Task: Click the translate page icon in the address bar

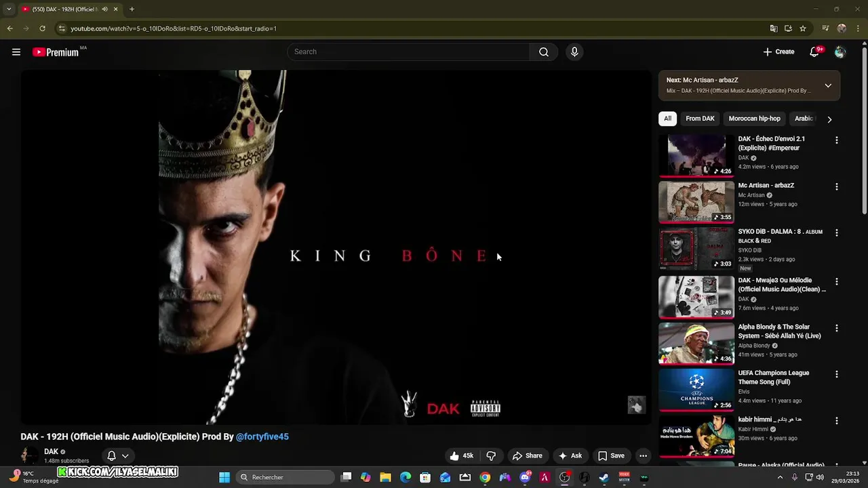Action: 774,28
